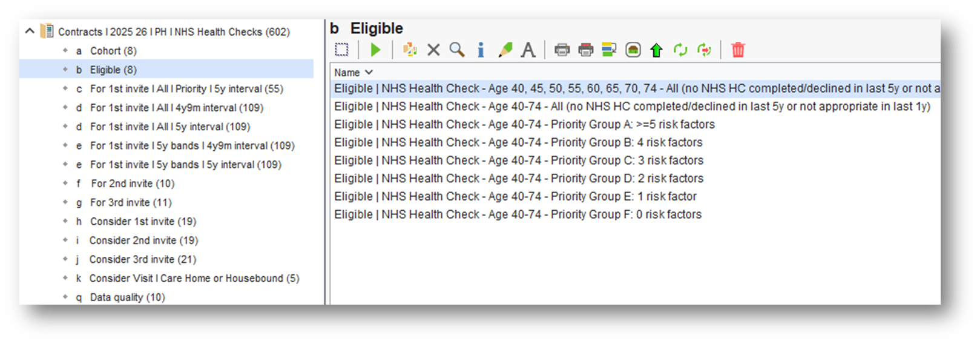The height and width of the screenshot is (344, 980).
Task: Open For 1st invite All Priority 5y interval (55)
Action: pos(186,88)
